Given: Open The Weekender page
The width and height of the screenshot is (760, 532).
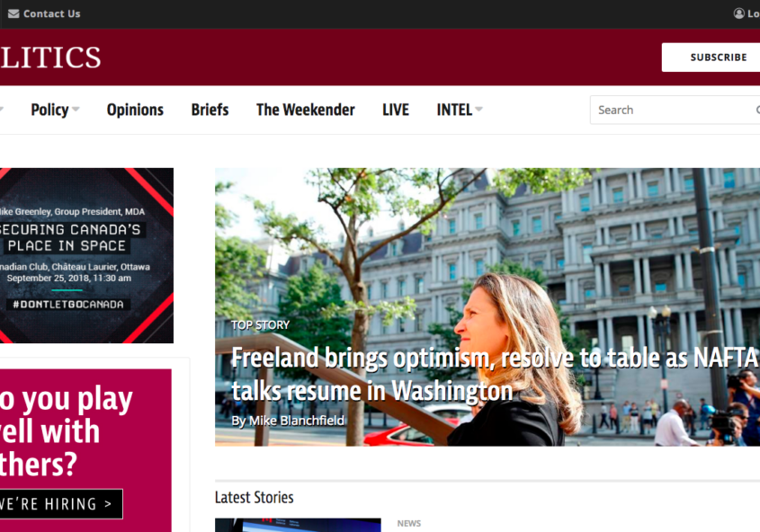Looking at the screenshot, I should 306,110.
